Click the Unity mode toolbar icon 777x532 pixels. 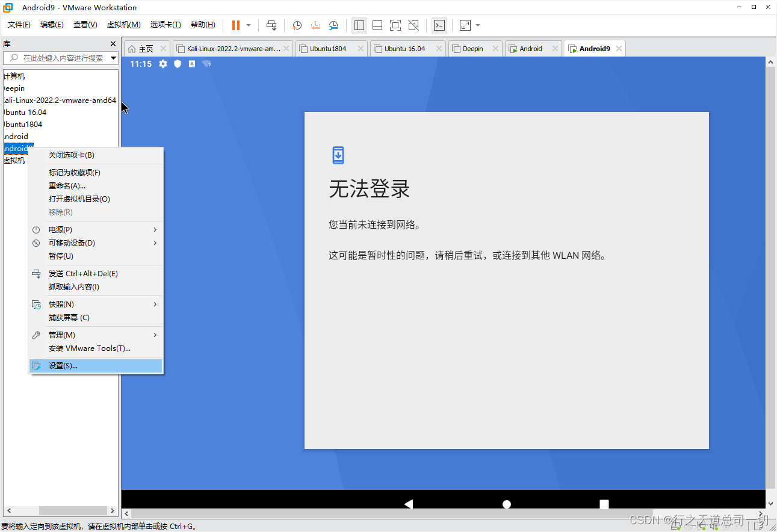[x=413, y=25]
